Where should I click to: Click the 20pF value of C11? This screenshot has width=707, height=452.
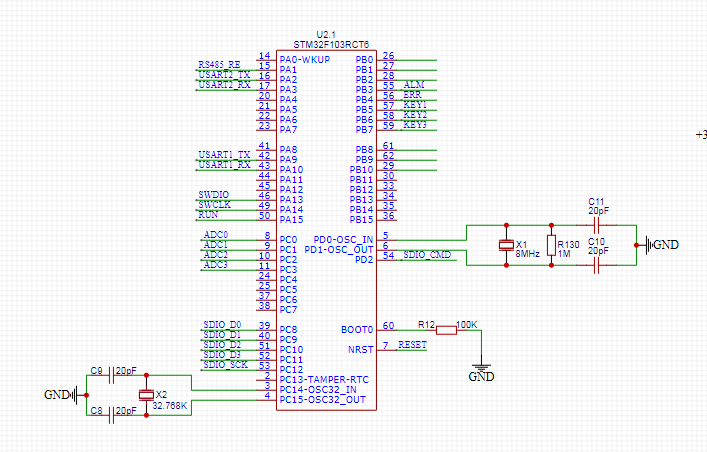(598, 211)
